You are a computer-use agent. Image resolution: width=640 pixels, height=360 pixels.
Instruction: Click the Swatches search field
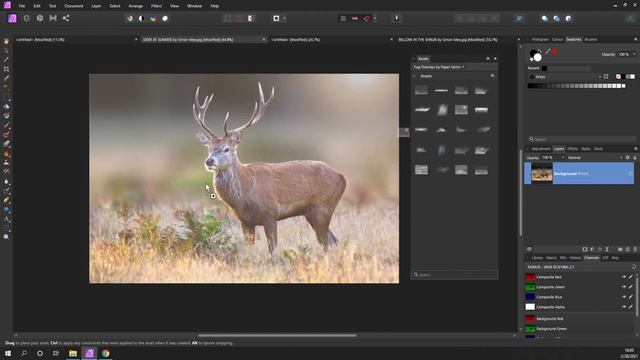pyautogui.click(x=582, y=139)
